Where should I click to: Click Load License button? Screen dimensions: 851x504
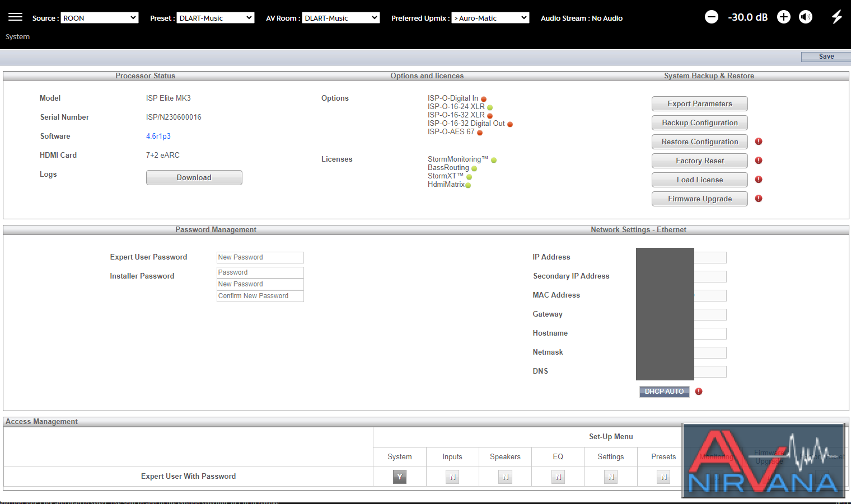coord(700,180)
